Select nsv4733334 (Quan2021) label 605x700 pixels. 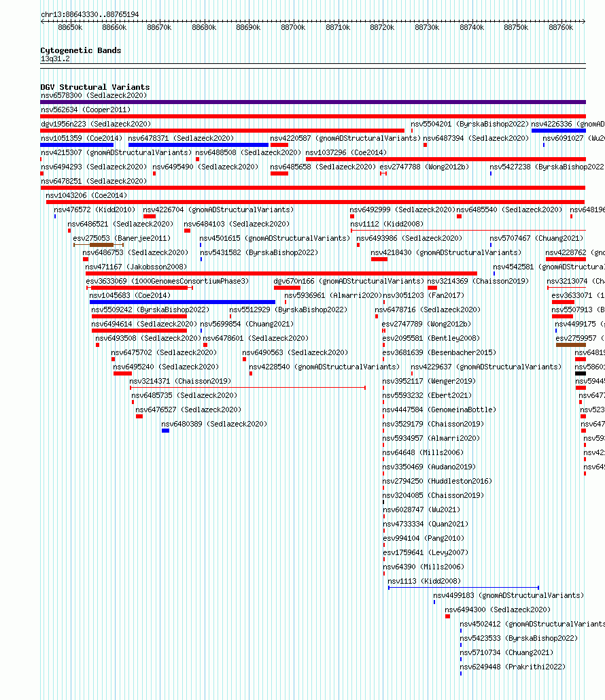pos(425,524)
